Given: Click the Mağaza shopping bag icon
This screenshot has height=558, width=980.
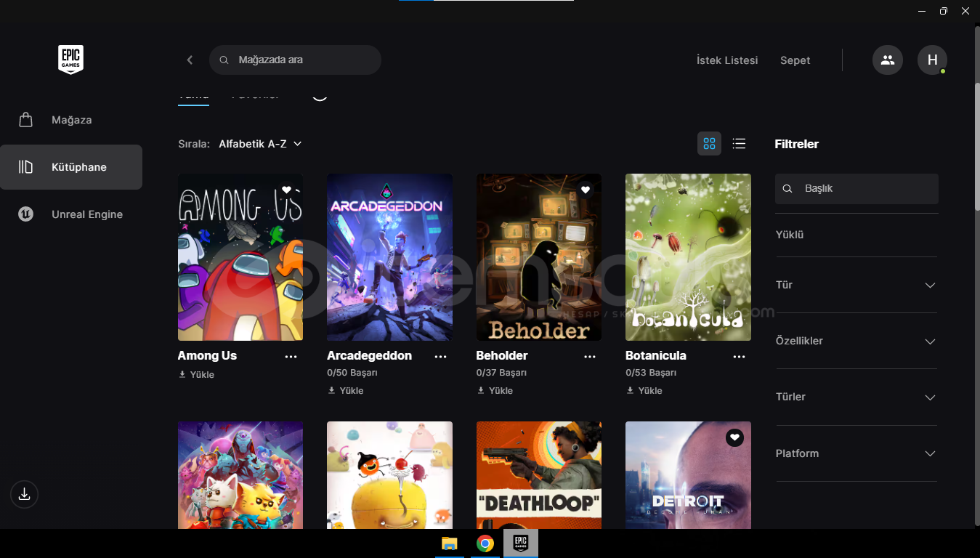Looking at the screenshot, I should click(26, 120).
